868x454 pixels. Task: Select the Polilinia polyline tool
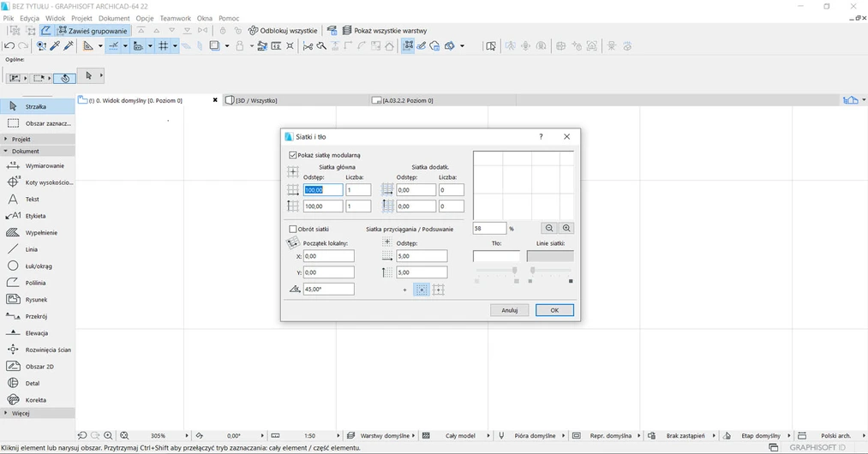[37, 283]
